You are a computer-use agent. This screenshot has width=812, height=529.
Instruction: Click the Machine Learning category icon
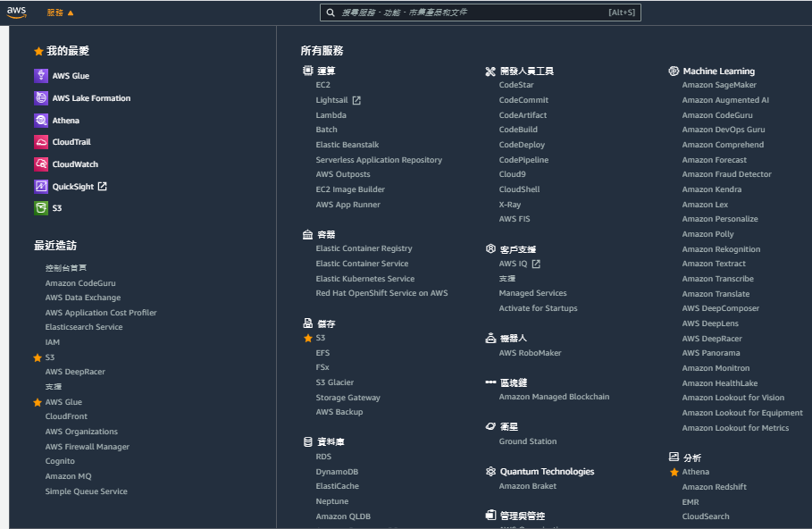coord(674,71)
